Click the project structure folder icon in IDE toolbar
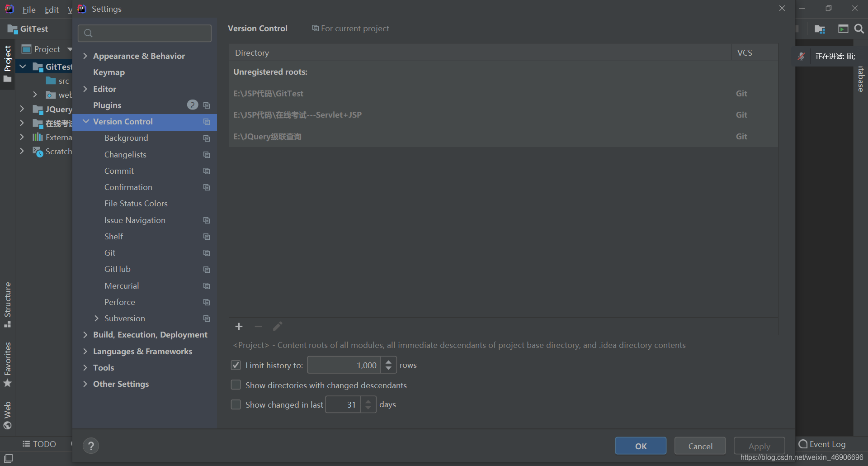 pos(820,29)
